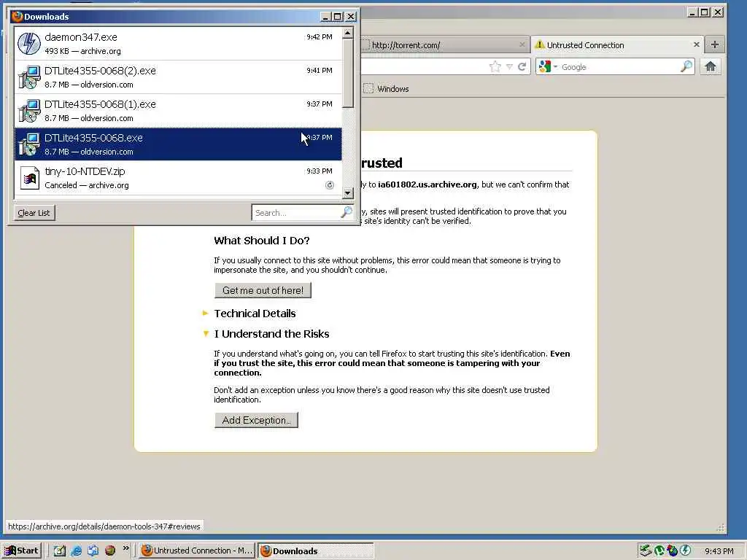Click the Firefox window resize grip corner

point(720,527)
